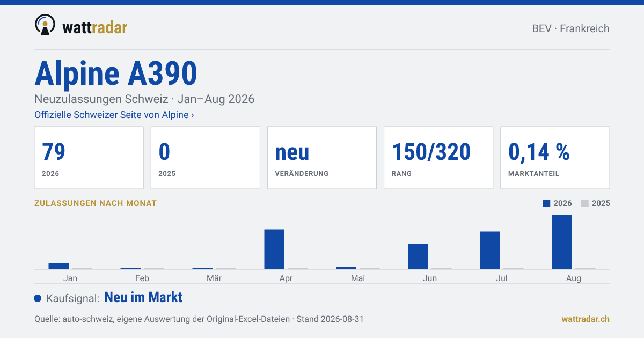The height and width of the screenshot is (338, 644).
Task: Select the 0 registrations 2025 card
Action: pyautogui.click(x=206, y=158)
